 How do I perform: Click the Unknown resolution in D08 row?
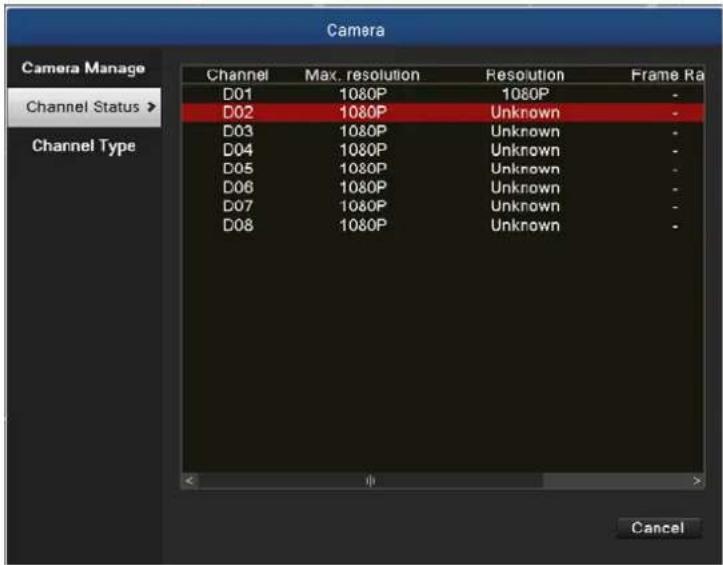[x=525, y=225]
